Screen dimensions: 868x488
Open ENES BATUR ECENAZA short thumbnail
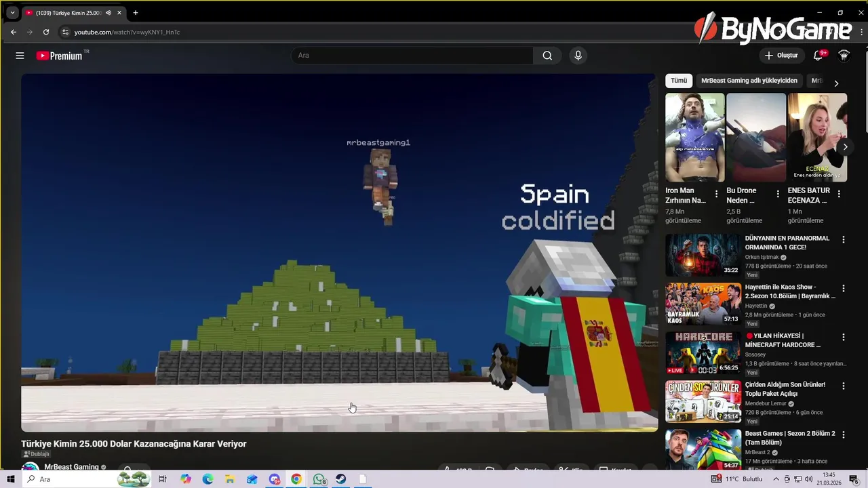[x=817, y=138]
